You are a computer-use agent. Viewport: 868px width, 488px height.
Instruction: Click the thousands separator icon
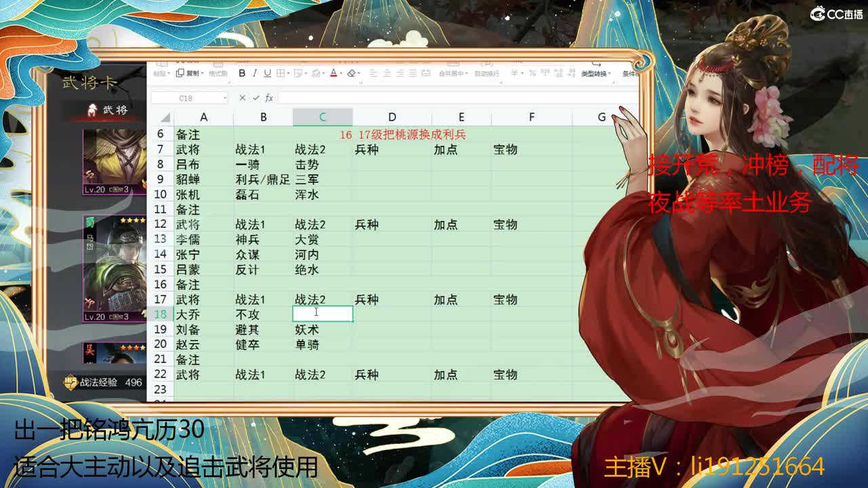click(x=545, y=73)
